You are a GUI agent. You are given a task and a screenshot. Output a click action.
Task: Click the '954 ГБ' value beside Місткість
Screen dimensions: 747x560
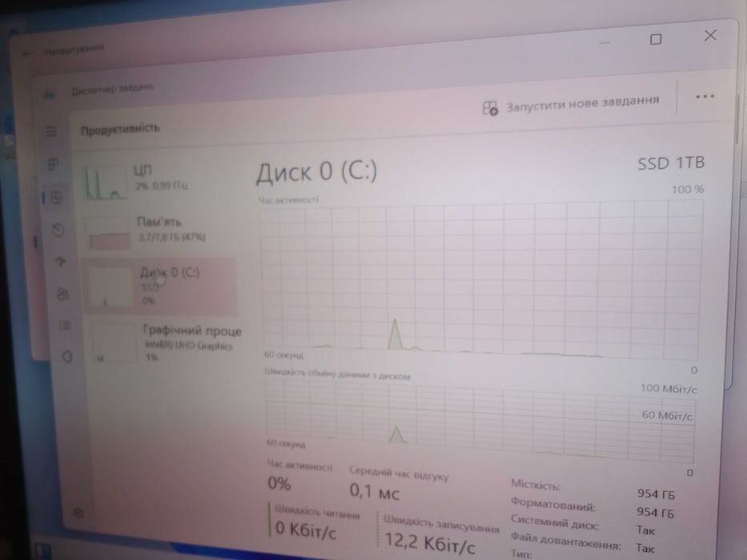pyautogui.click(x=656, y=494)
